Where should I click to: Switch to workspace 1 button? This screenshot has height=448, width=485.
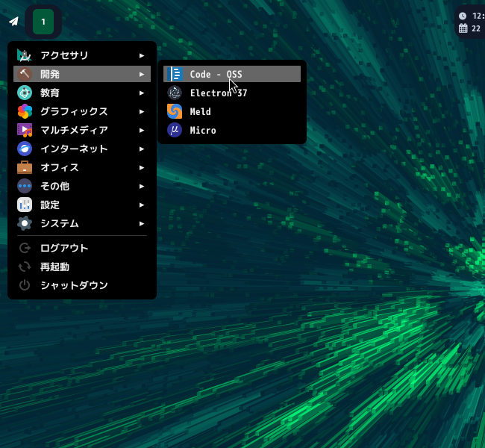pos(43,22)
